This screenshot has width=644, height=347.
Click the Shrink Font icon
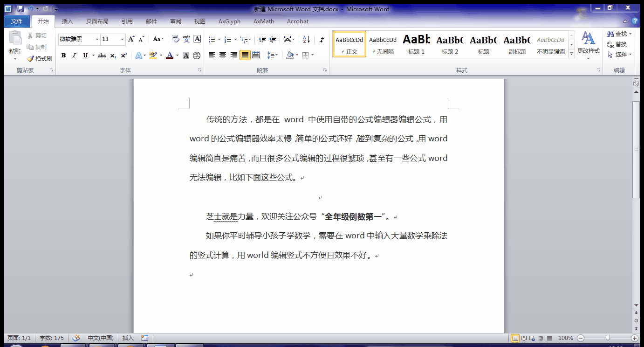coord(142,39)
